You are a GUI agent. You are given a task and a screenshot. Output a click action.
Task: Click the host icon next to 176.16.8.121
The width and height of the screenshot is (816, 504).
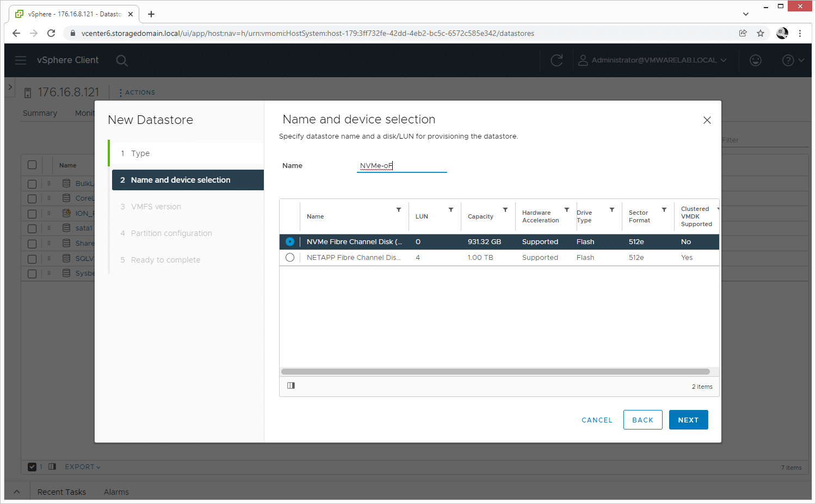click(28, 93)
